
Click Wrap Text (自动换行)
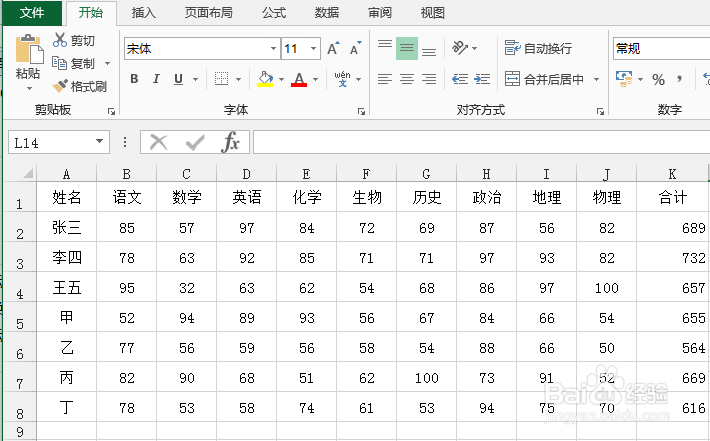(x=538, y=48)
